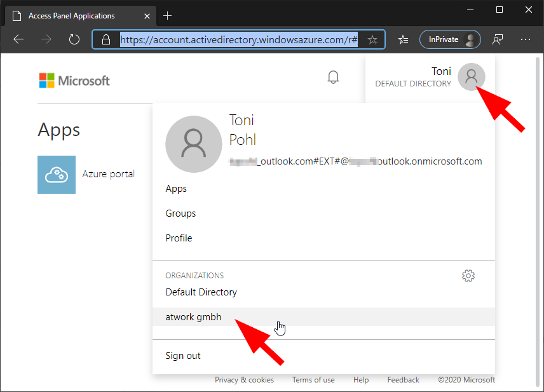This screenshot has height=392, width=544.
Task: Open the organizations settings gear
Action: [468, 276]
